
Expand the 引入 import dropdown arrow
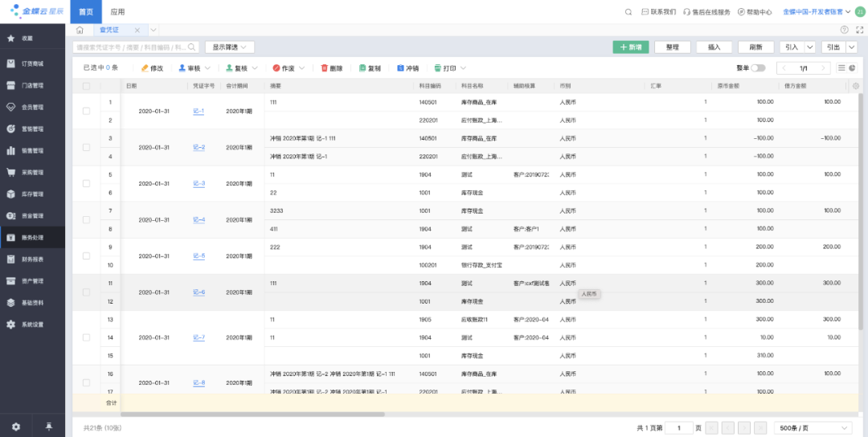(810, 47)
